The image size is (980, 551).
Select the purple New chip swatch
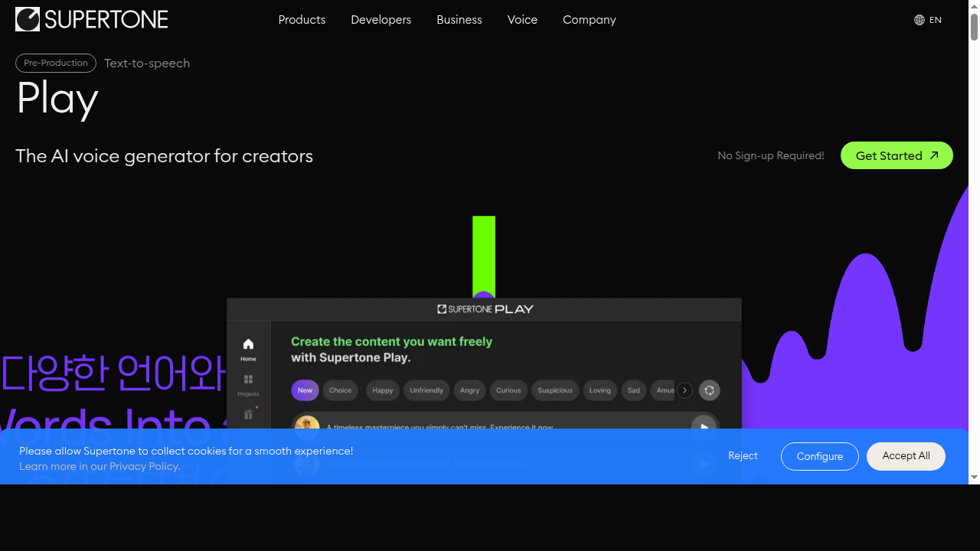coord(305,390)
